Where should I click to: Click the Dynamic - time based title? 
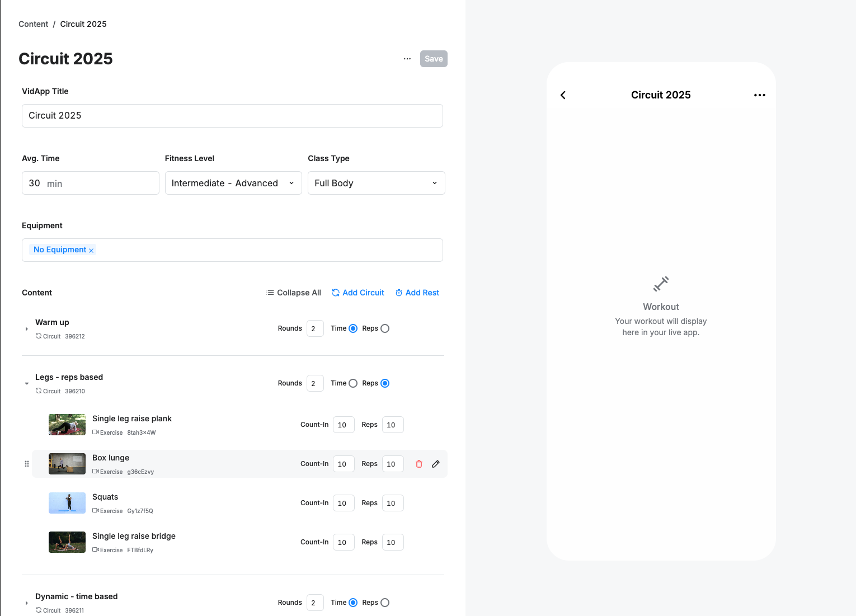pos(77,596)
